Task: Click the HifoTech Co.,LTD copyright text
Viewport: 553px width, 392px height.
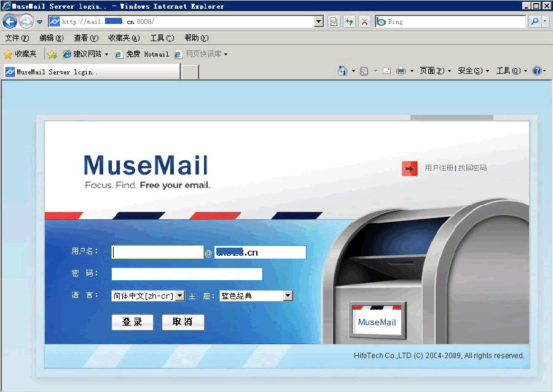Action: coord(439,355)
